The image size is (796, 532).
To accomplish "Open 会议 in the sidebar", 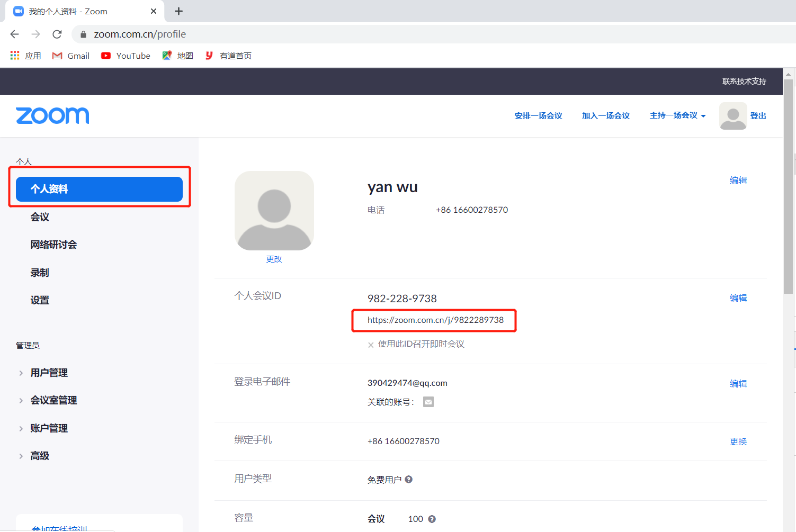I will [40, 217].
